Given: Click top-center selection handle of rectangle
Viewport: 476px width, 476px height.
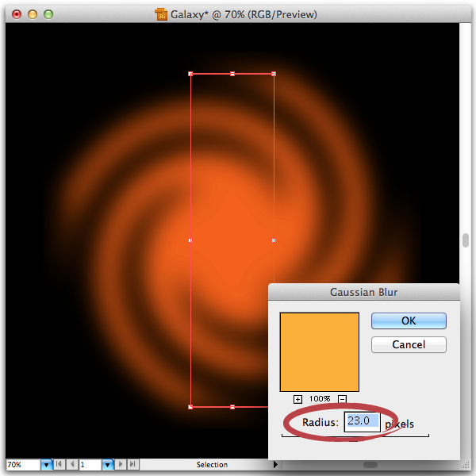Looking at the screenshot, I should click(x=232, y=74).
